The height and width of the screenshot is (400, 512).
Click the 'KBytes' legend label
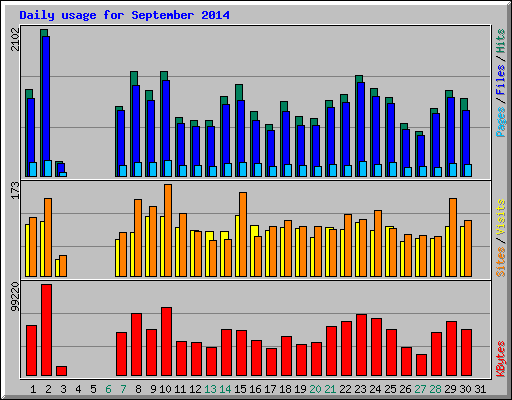tap(500, 359)
